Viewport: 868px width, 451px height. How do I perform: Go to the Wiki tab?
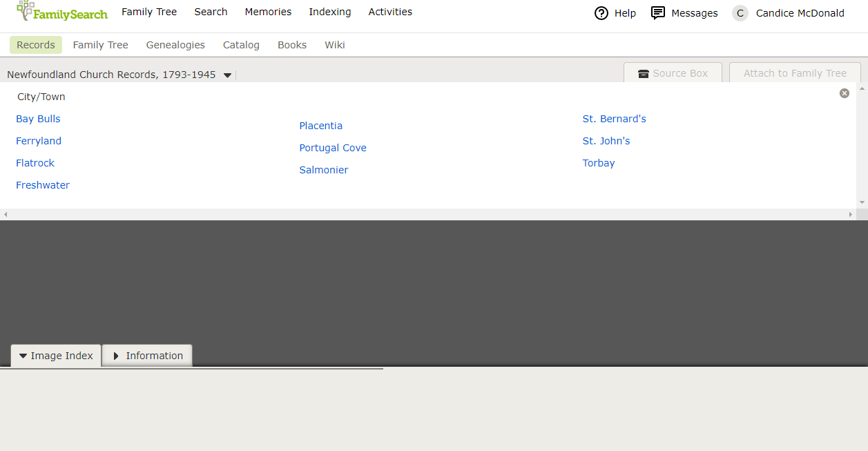[335, 45]
